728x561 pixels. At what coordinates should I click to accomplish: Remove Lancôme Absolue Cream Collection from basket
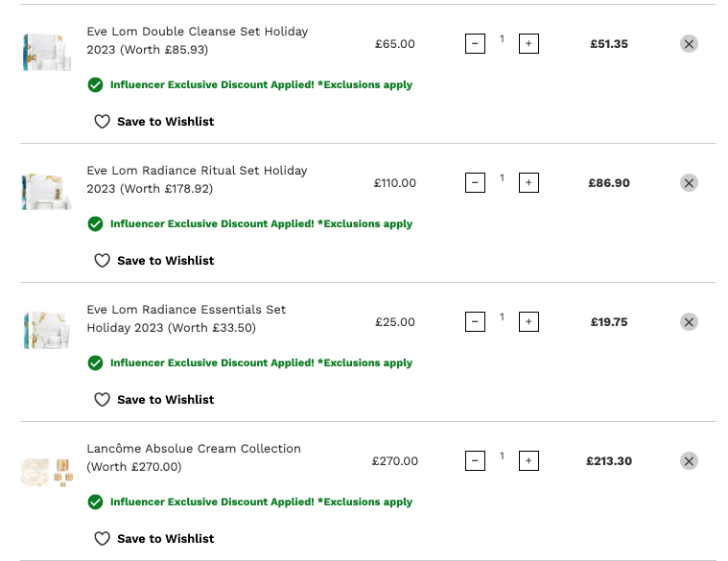coord(689,460)
